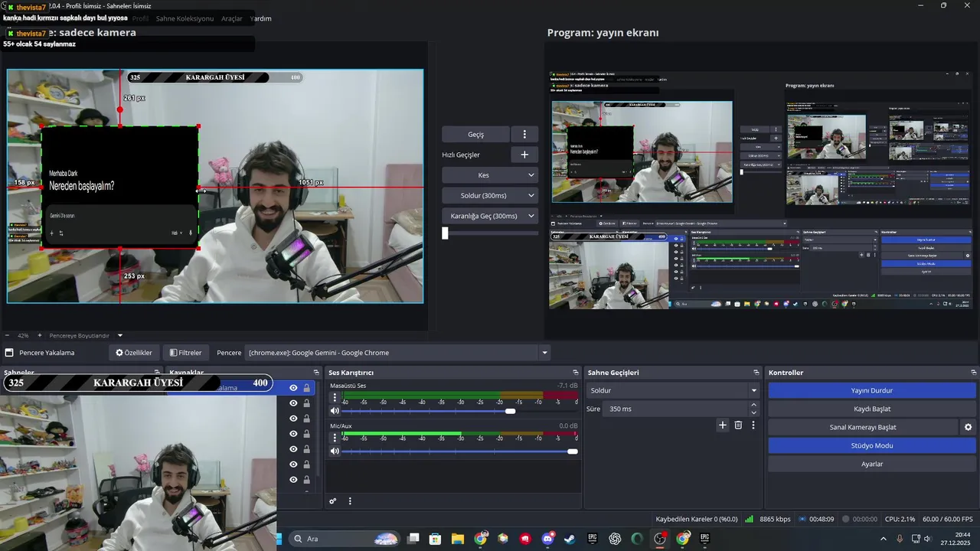Open Discord from the taskbar
Screen dimensions: 980x551
click(x=547, y=539)
